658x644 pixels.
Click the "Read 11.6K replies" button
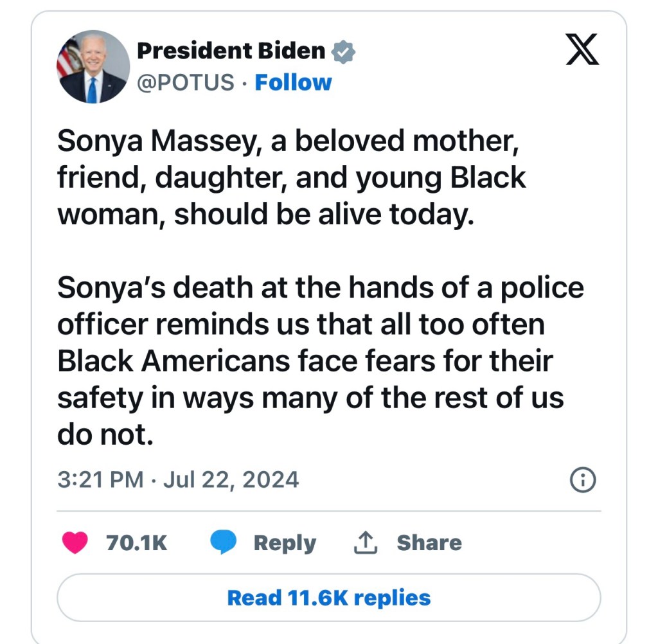click(x=329, y=598)
